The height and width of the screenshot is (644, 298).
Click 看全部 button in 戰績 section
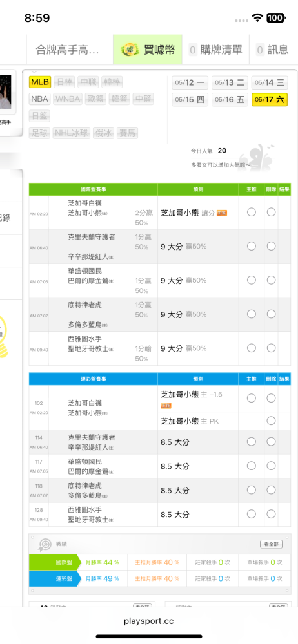(x=272, y=544)
